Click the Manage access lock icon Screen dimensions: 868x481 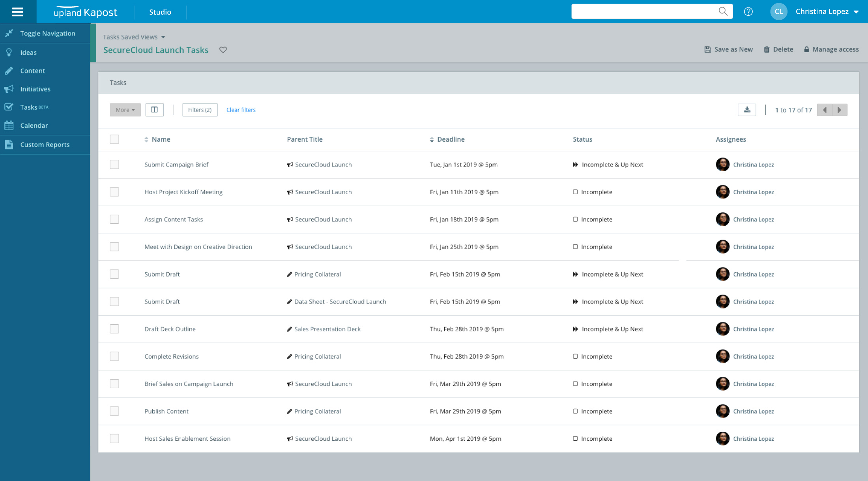806,49
